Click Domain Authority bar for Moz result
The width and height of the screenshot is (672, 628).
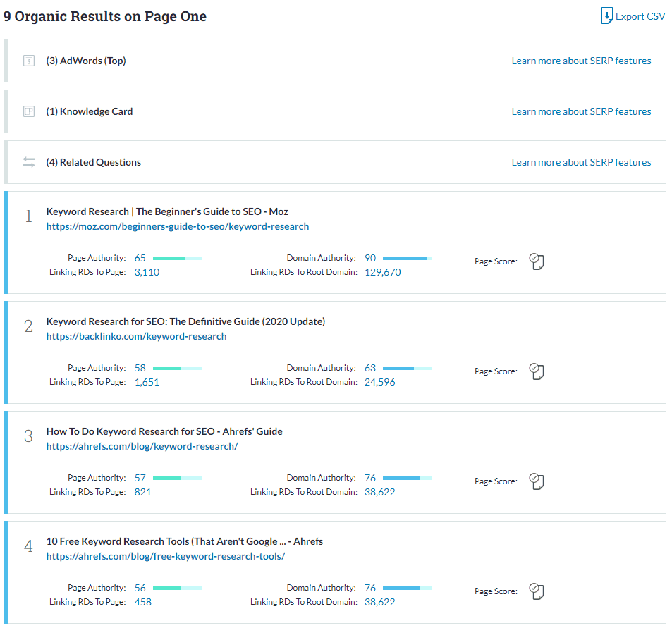point(407,258)
